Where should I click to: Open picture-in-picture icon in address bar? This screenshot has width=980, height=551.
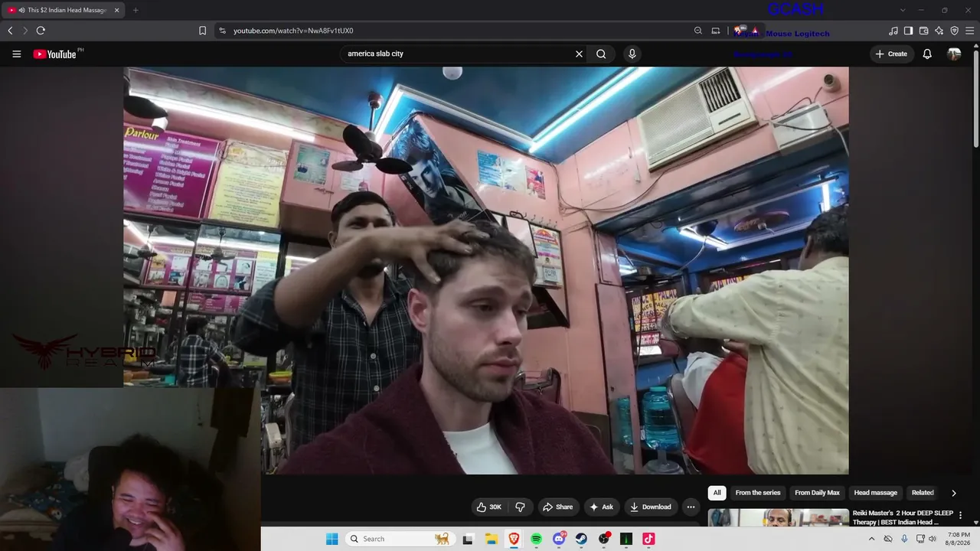(716, 31)
